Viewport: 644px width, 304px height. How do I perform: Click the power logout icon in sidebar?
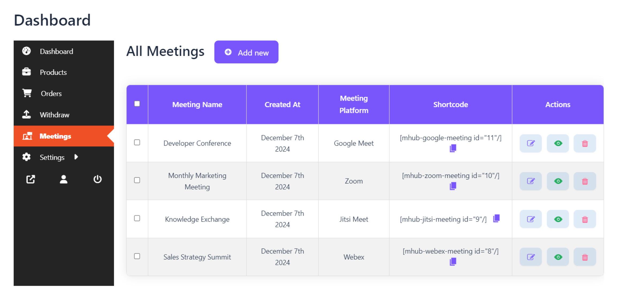click(x=97, y=179)
